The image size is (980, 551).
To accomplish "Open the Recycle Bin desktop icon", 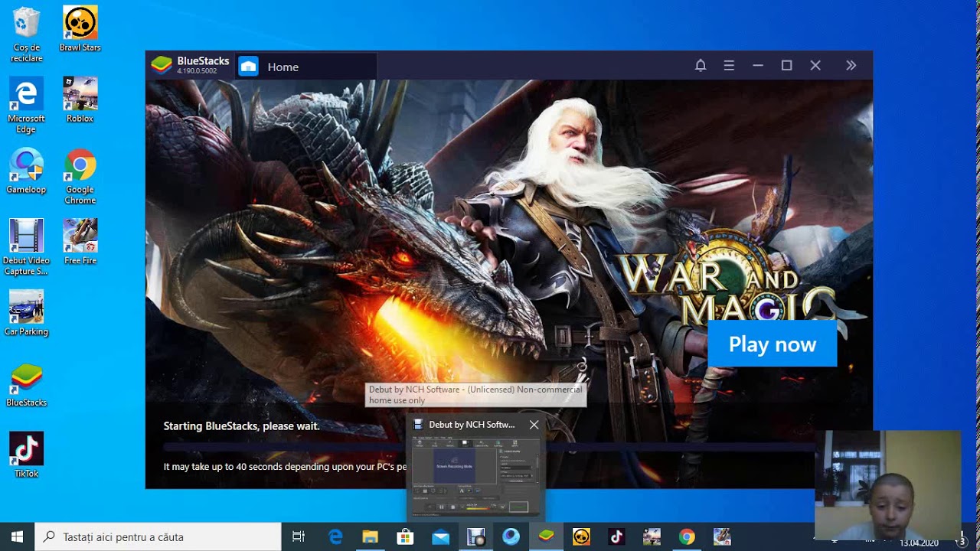I will pos(27,34).
